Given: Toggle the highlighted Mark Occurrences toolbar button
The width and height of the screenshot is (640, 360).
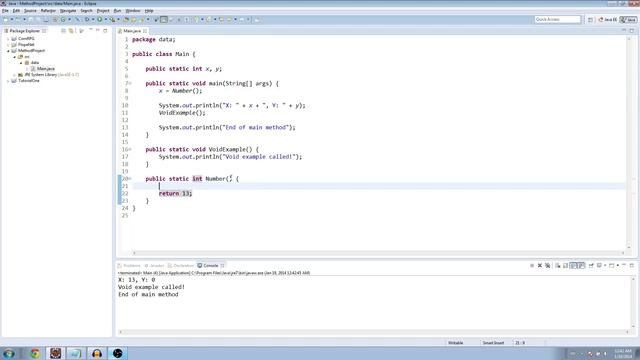Looking at the screenshot, I should coord(164,19).
